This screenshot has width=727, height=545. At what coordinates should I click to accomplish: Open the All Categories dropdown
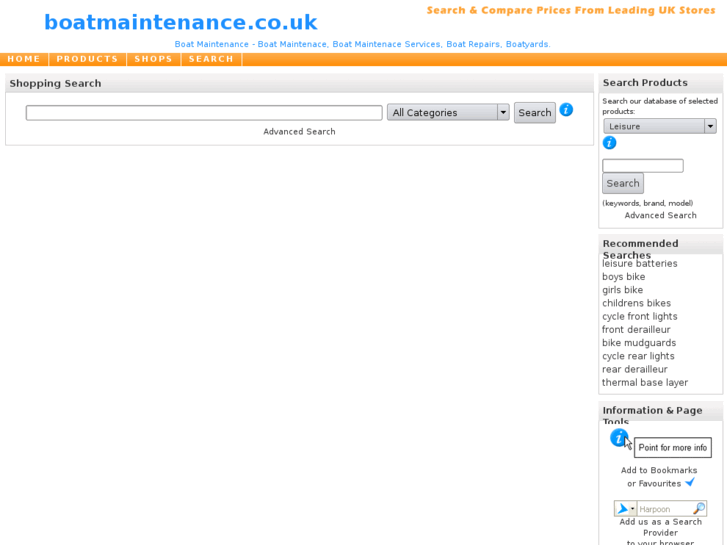[x=448, y=112]
